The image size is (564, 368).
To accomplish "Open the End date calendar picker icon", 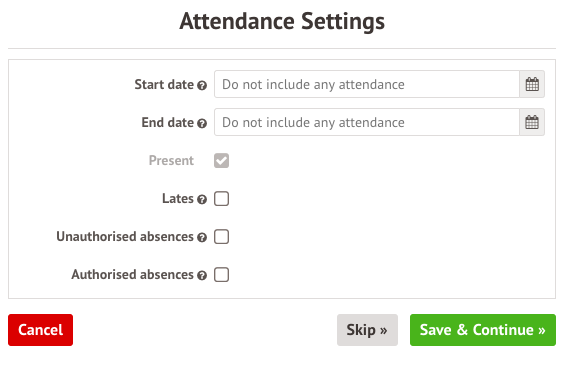I will (532, 122).
